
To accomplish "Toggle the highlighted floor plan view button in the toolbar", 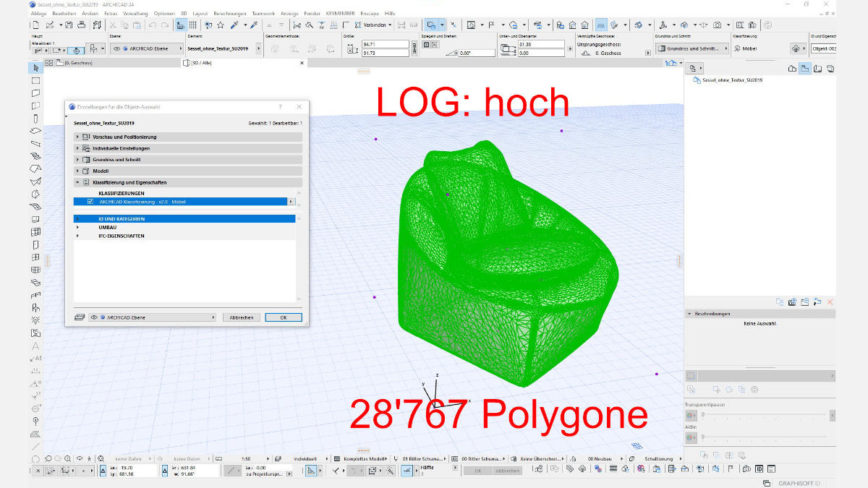I will pos(601,25).
